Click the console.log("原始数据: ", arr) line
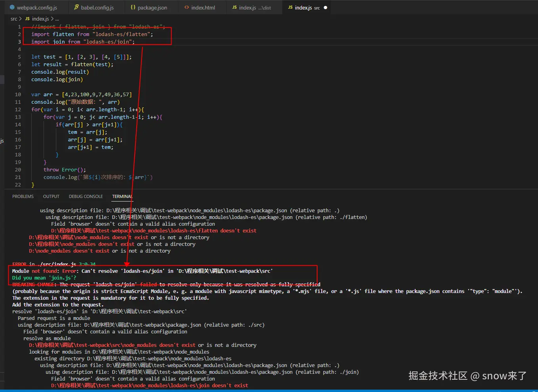This screenshot has width=538, height=392. click(75, 102)
